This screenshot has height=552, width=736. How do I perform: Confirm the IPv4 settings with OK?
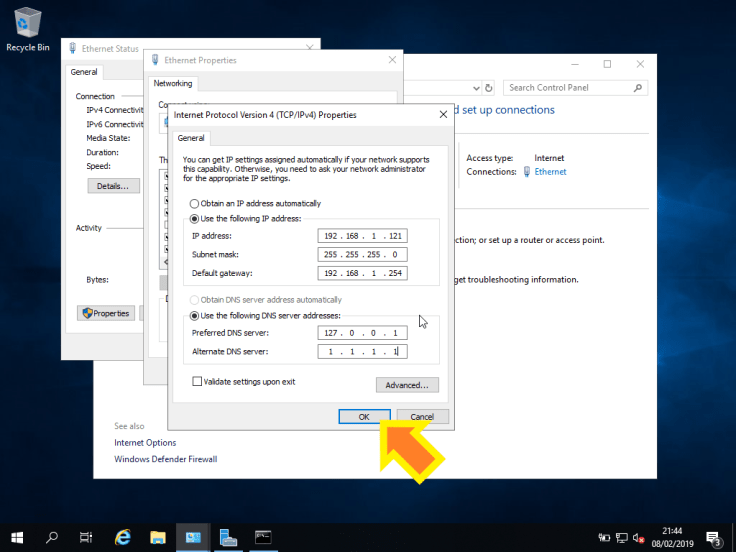363,416
